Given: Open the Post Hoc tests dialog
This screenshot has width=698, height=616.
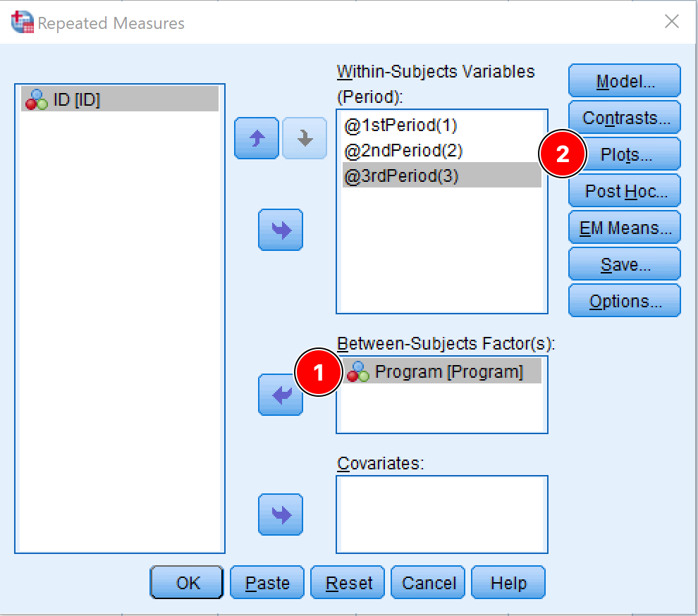Looking at the screenshot, I should click(624, 190).
